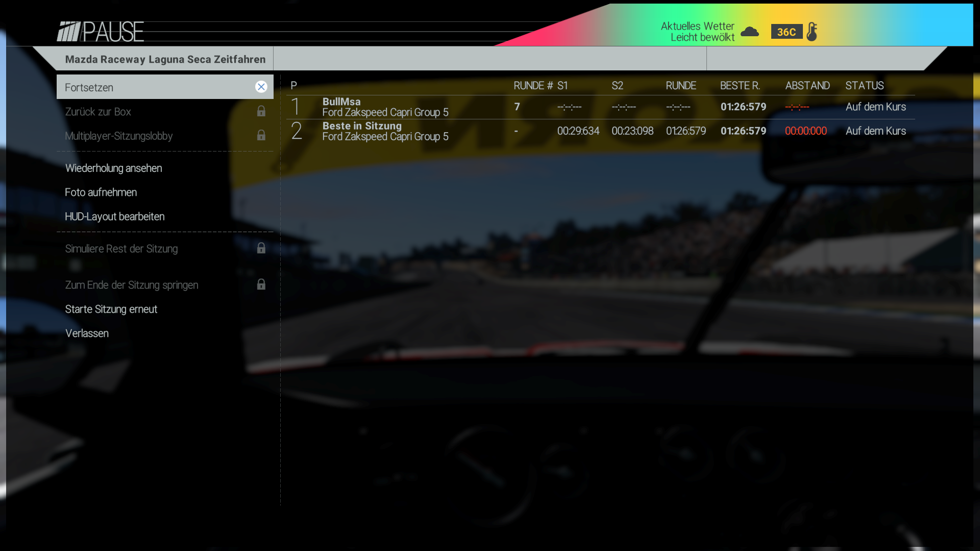
Task: Click the S2 column header
Action: pos(617,86)
